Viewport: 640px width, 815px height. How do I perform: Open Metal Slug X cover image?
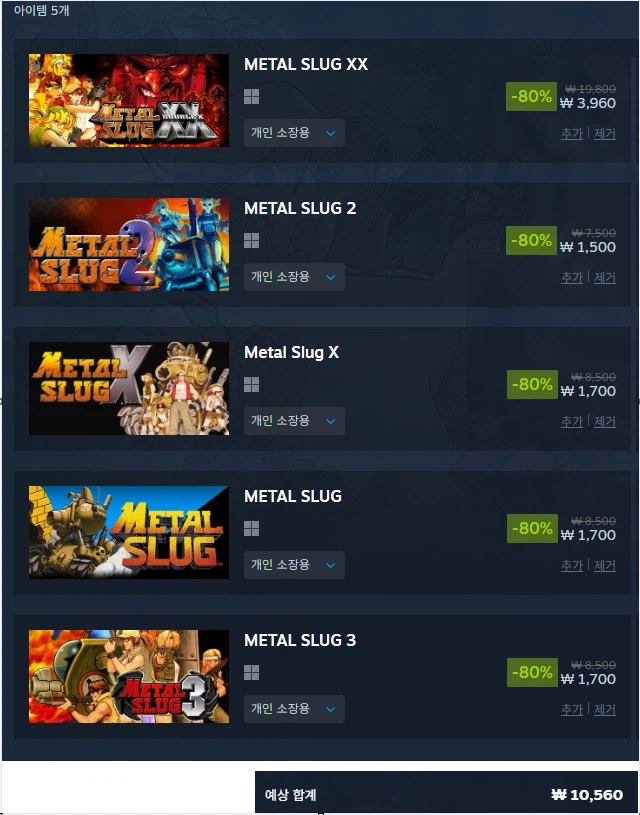click(129, 388)
